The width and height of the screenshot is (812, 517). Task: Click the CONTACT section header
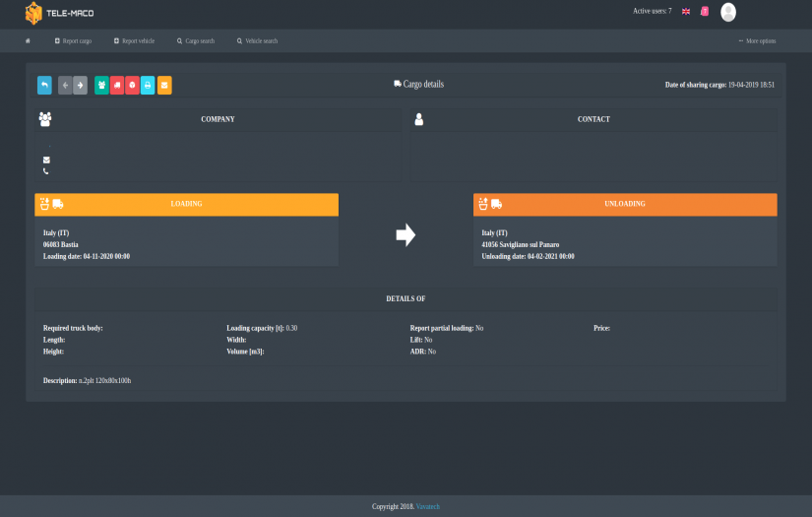(593, 119)
